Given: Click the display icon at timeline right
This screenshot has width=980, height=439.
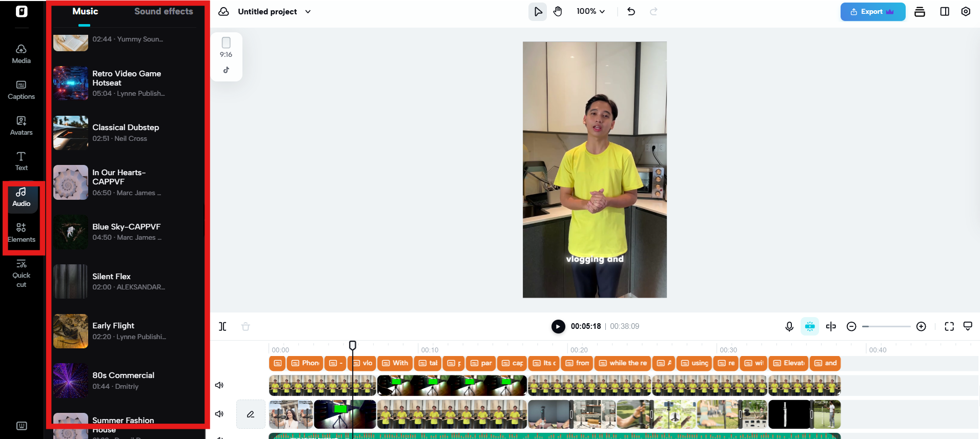Looking at the screenshot, I should [968, 326].
